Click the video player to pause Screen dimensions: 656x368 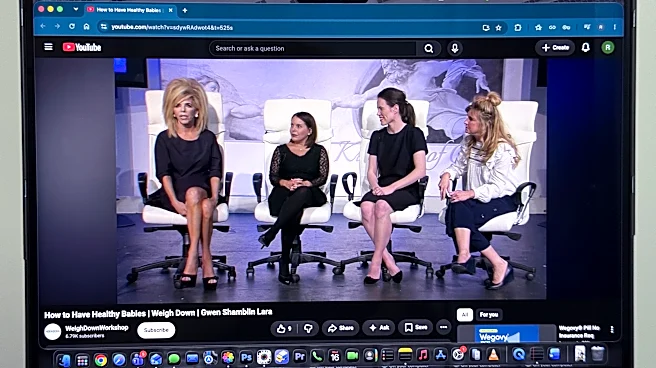coord(331,180)
